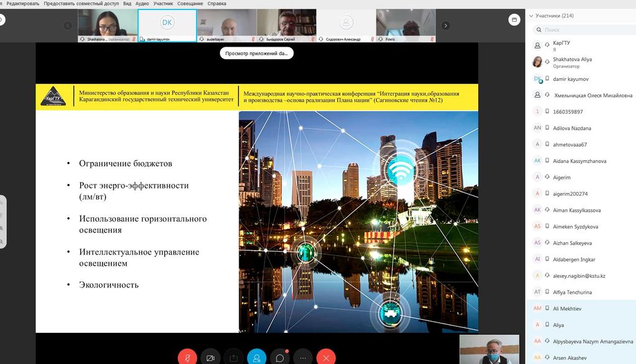
Task: Open the Предоставить совместный доступ menu
Action: click(81, 3)
